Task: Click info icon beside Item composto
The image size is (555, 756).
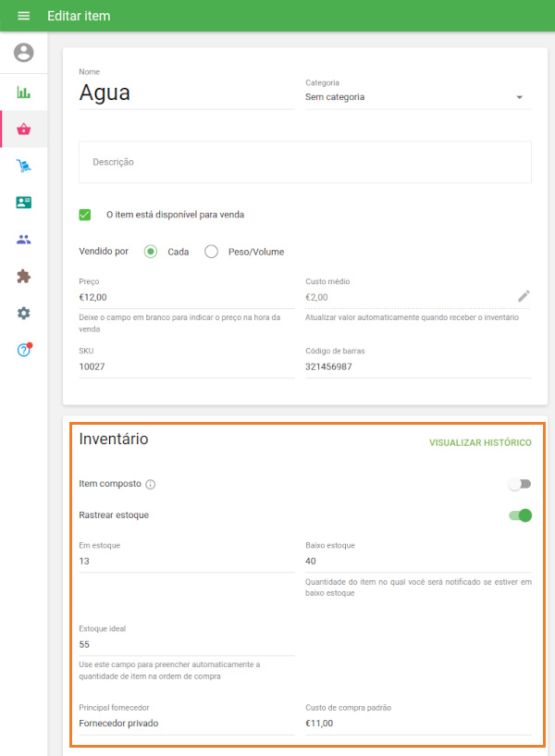Action: 151,484
